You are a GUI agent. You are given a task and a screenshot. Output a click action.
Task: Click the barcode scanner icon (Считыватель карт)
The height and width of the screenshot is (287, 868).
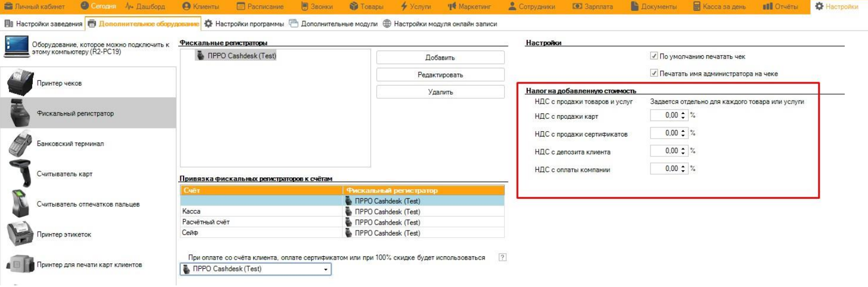pyautogui.click(x=20, y=174)
